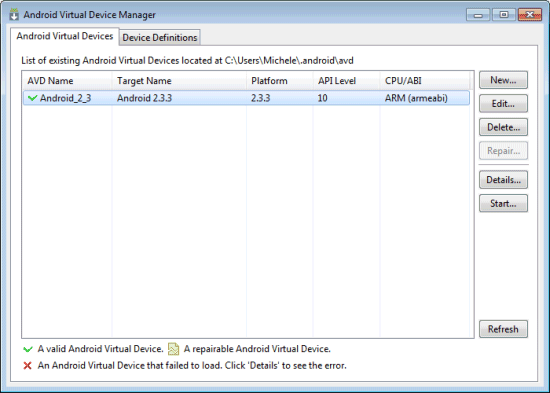Click the Platform column header
Viewport: 550px width, 393px height.
(279, 81)
